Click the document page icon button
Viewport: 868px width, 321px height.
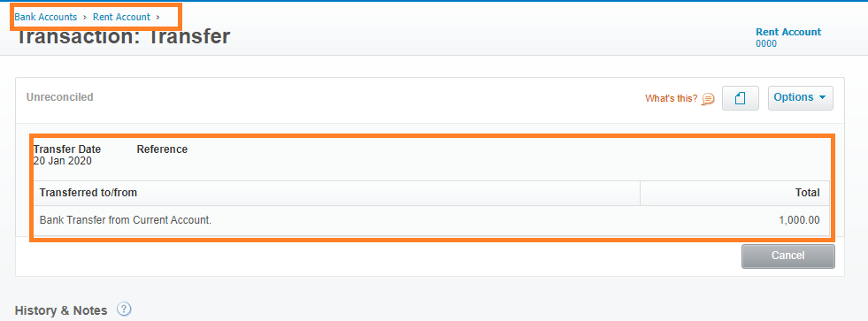[x=740, y=98]
